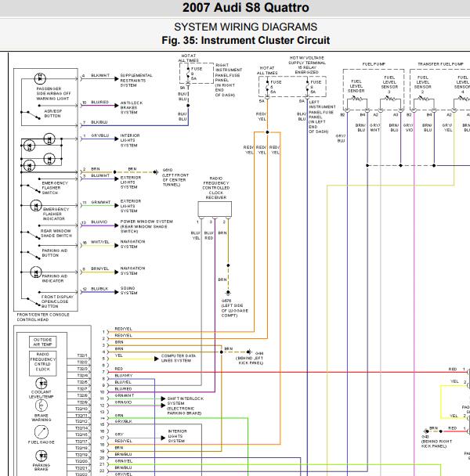This screenshot has height=476, width=470.
Task: Click the 'FRONT/CENTER CONSOLE CONTROL HEAD' label
Action: click(43, 317)
